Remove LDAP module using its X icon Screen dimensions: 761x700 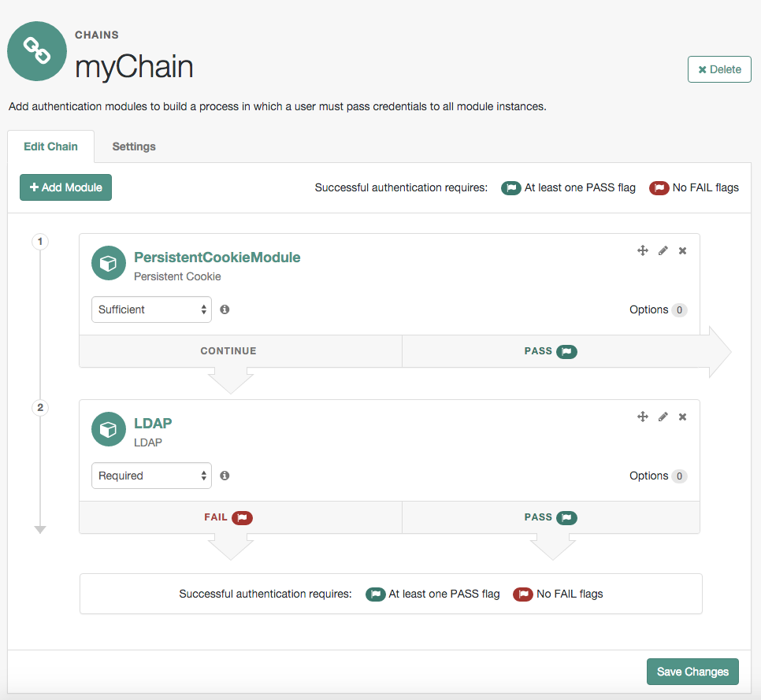coord(682,417)
